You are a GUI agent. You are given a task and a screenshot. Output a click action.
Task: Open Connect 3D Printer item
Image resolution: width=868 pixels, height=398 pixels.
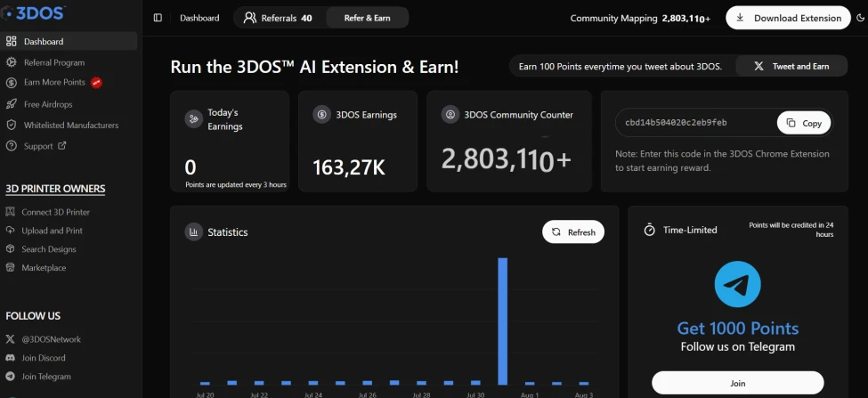click(47, 212)
